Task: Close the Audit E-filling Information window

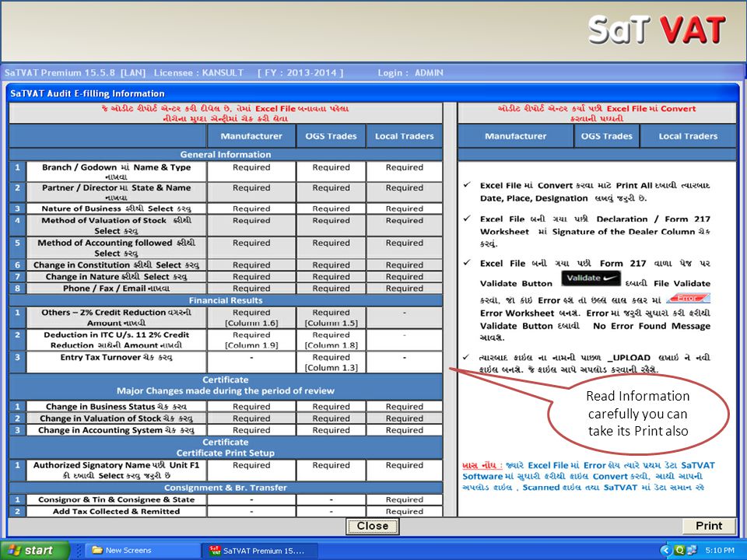Action: (373, 527)
